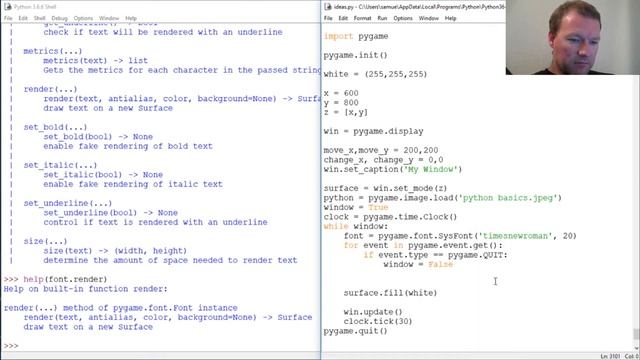Open Format menu in ideas.py editor
Image resolution: width=640 pixels, height=360 pixels.
click(x=362, y=18)
